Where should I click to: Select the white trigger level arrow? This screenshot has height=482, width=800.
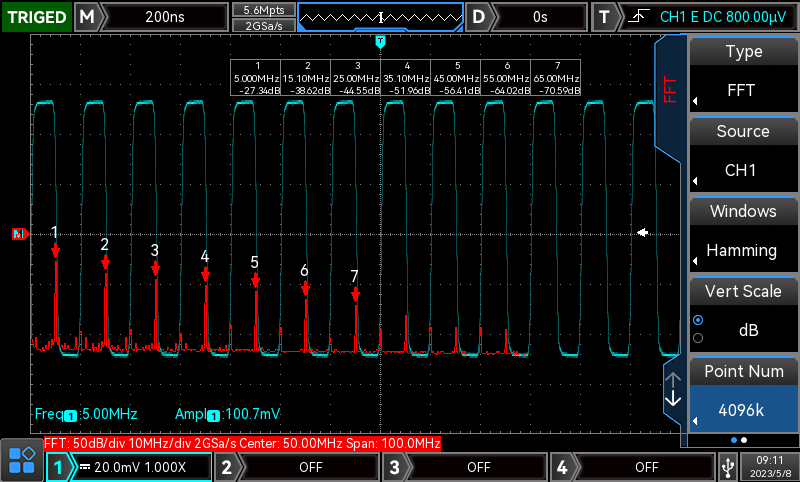[x=644, y=232]
